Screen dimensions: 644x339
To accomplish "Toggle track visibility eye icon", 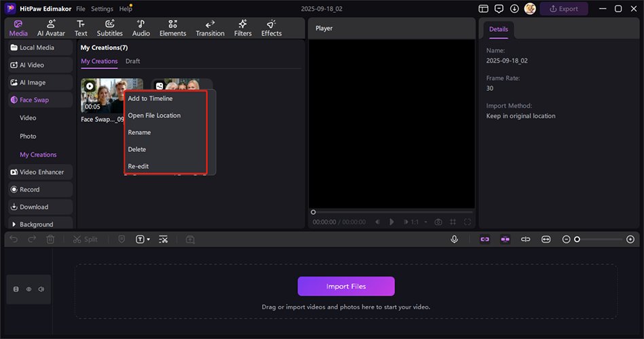I will coord(29,290).
